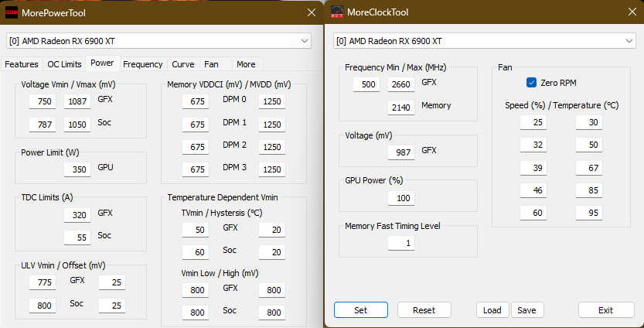The width and height of the screenshot is (644, 328).
Task: Click DPM 2 MVDD field
Action: [x=272, y=147]
